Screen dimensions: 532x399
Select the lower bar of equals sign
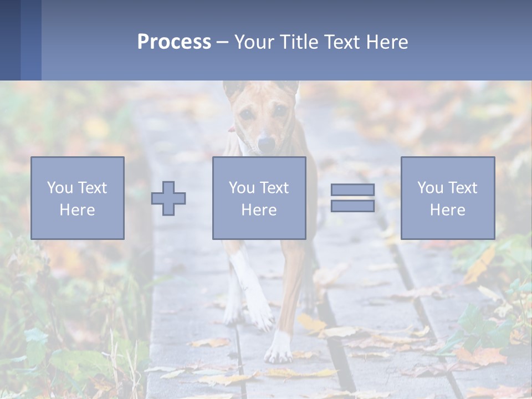353,206
